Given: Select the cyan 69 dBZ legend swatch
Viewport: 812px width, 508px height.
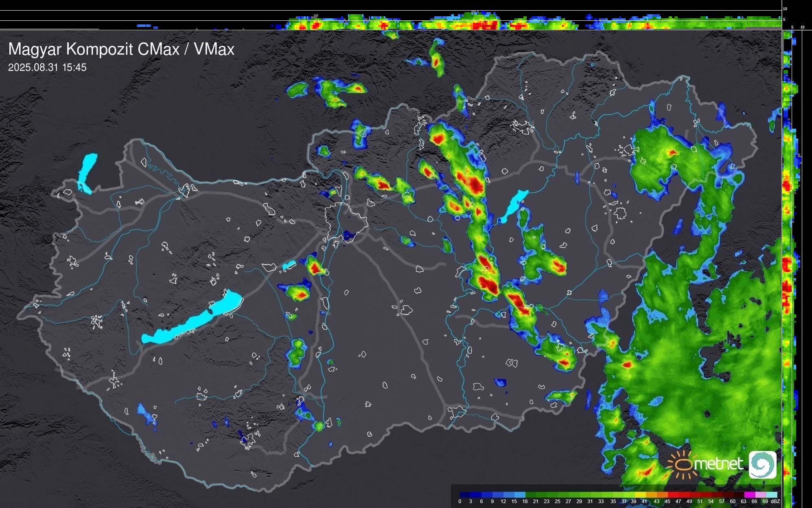Looking at the screenshot, I should 771,495.
